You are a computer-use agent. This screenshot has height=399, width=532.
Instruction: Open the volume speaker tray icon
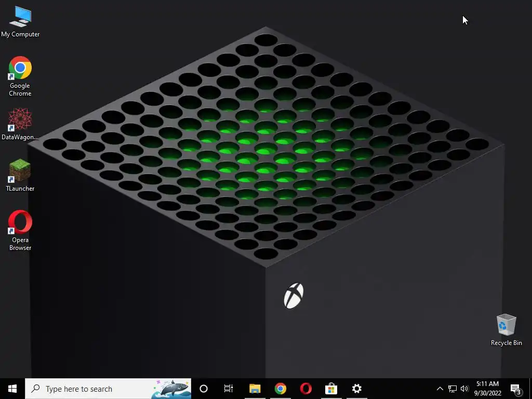(x=464, y=389)
